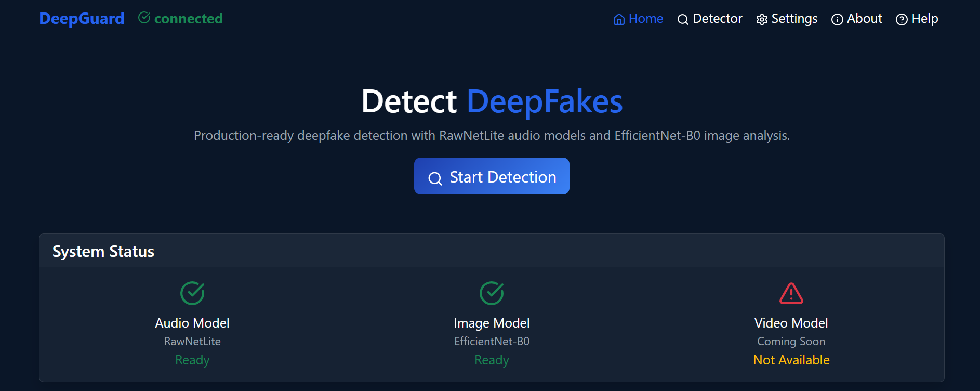Open the Help section
Screen dimensions: 980x391
(x=925, y=19)
